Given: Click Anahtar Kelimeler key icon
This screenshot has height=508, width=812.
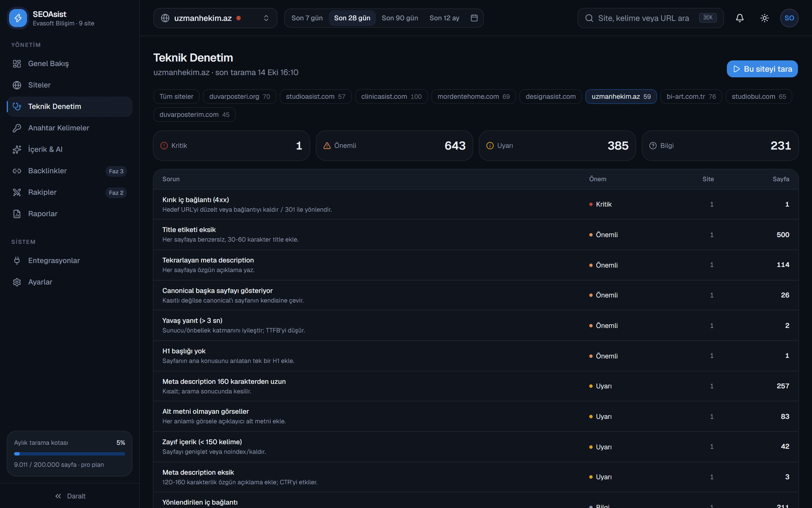Looking at the screenshot, I should click(x=17, y=128).
